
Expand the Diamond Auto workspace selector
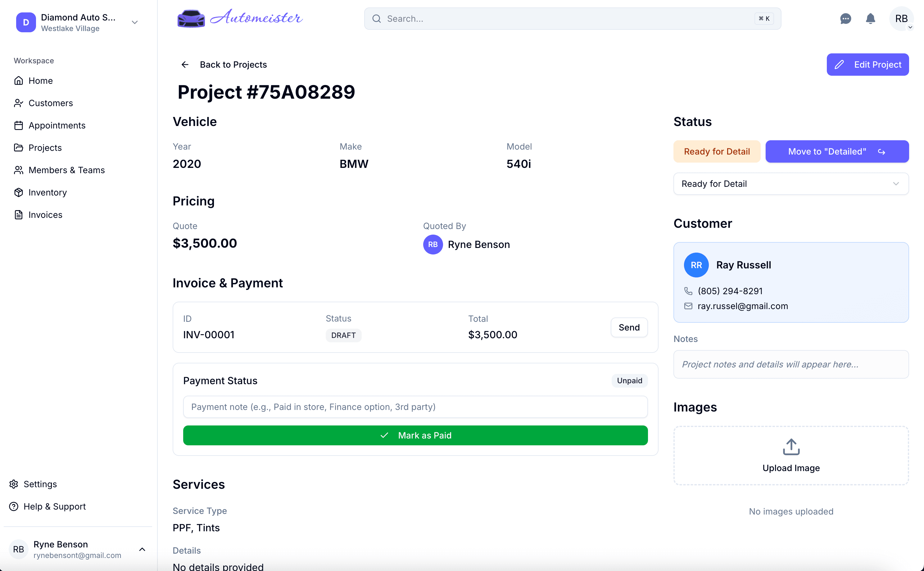point(134,22)
